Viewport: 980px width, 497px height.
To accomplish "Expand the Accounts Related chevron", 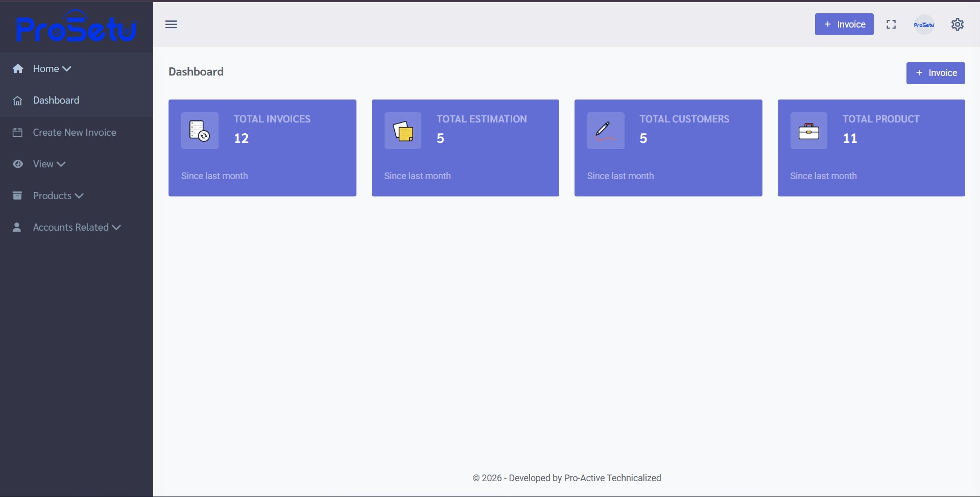I will click(116, 228).
